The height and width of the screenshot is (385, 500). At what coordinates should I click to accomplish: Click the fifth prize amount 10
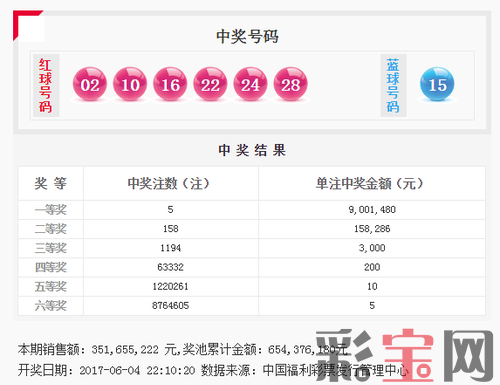[x=372, y=287]
